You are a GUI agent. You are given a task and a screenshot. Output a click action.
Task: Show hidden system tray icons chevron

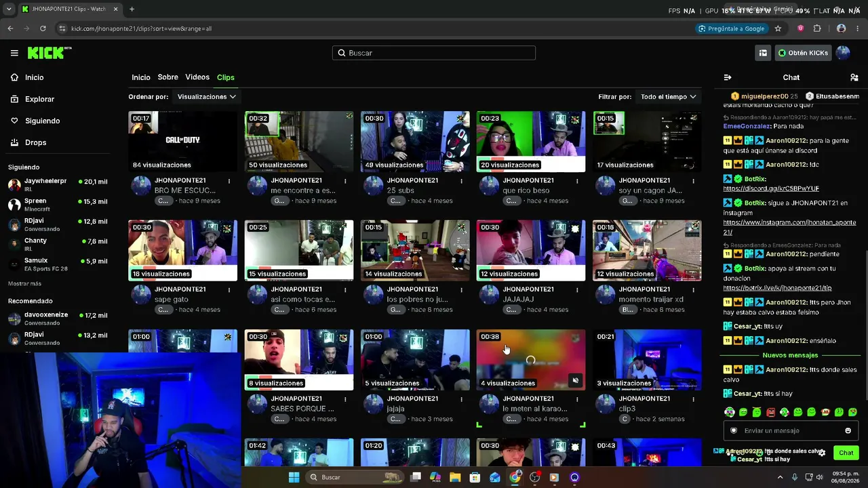pos(780,477)
